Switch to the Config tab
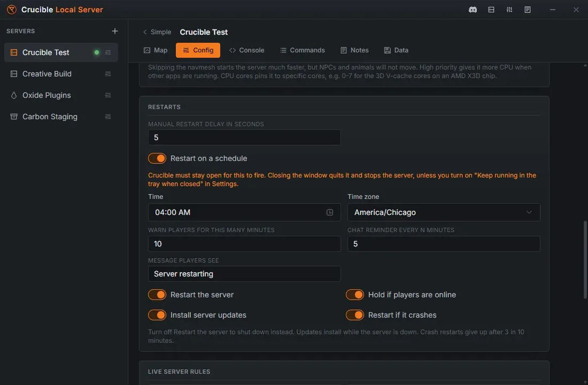588x385 pixels. 198,50
